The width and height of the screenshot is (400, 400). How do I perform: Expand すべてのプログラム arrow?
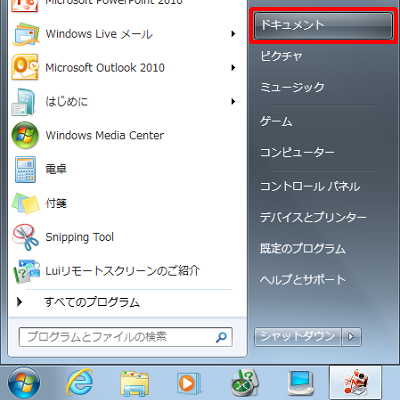20,302
